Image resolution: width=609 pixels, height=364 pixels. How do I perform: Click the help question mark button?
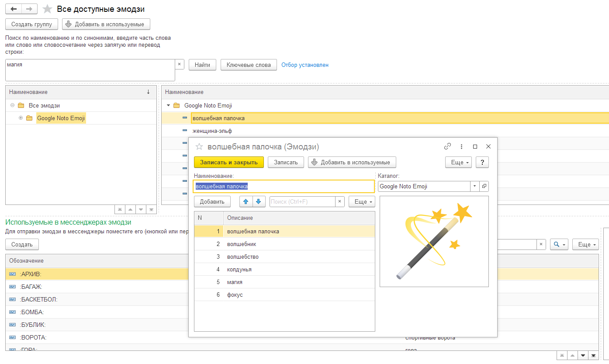tap(482, 162)
